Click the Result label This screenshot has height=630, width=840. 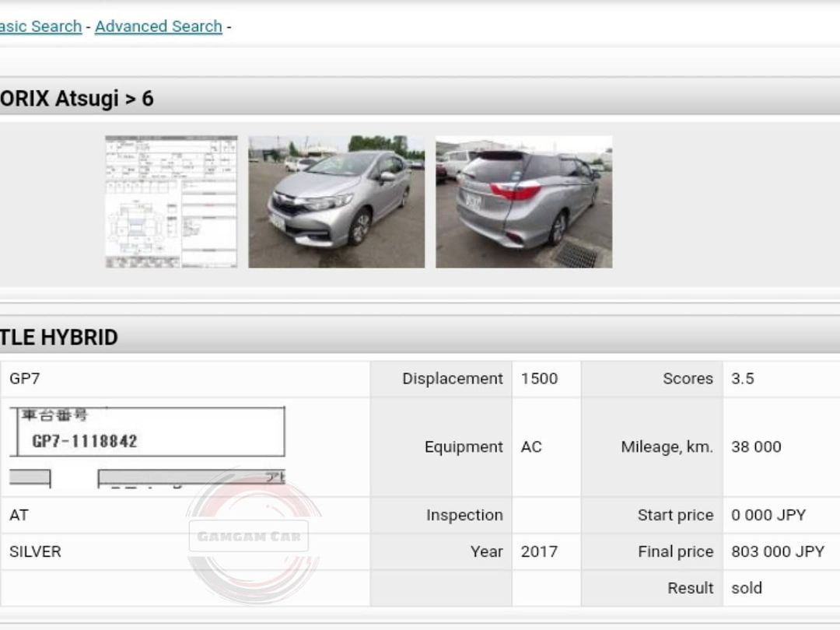pos(691,588)
